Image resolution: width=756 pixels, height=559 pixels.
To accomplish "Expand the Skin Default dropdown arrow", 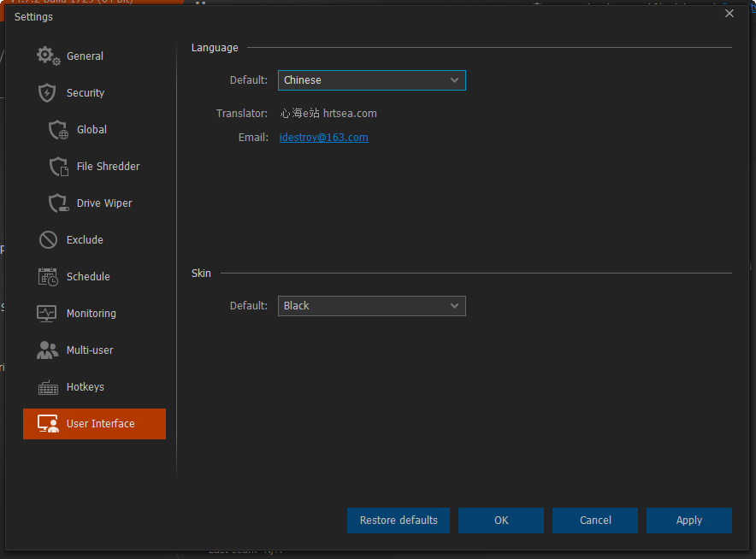I will click(454, 305).
